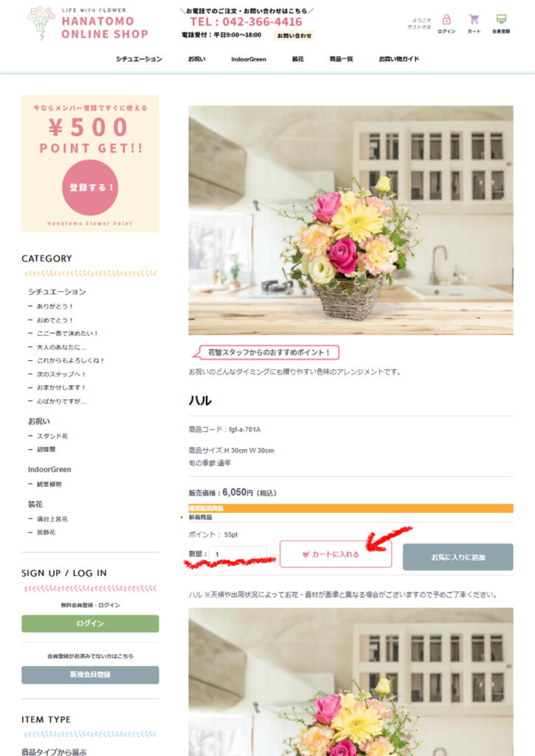This screenshot has width=535, height=756.
Task: Click the login lock icon
Action: click(446, 20)
